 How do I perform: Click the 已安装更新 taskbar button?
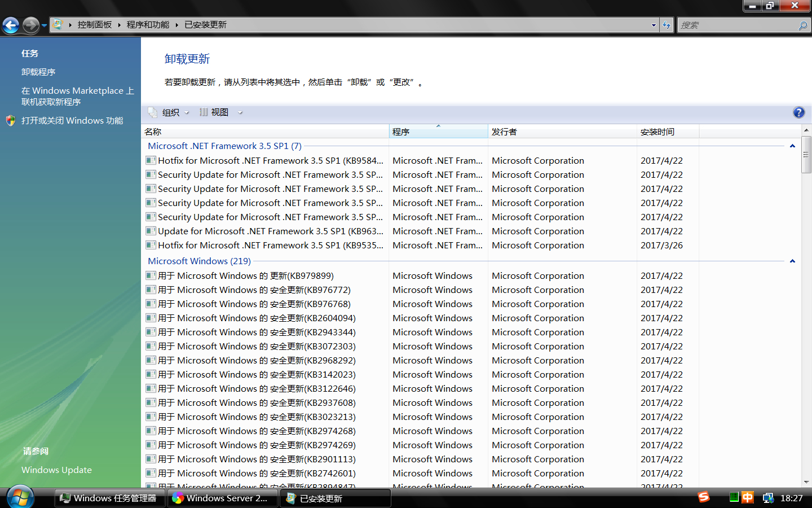click(x=335, y=498)
